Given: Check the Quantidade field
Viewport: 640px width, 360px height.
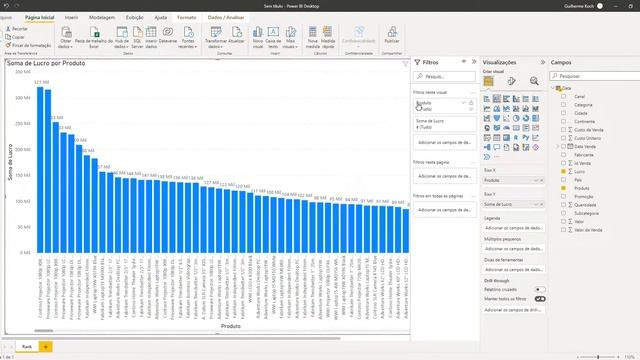Looking at the screenshot, I should coord(564,205).
